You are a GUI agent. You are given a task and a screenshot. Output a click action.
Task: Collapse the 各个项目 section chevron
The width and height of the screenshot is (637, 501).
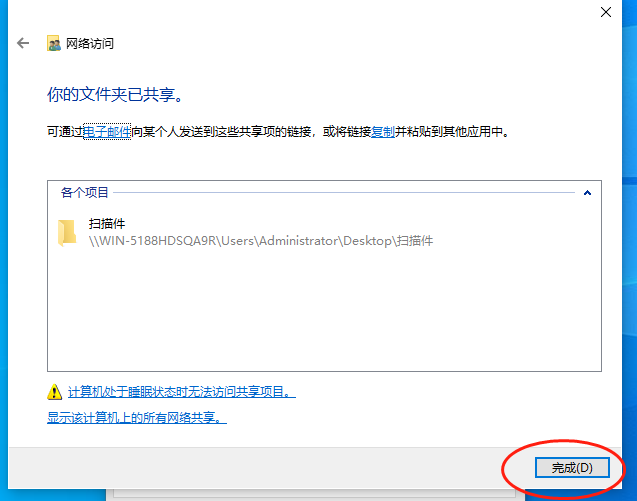(587, 193)
